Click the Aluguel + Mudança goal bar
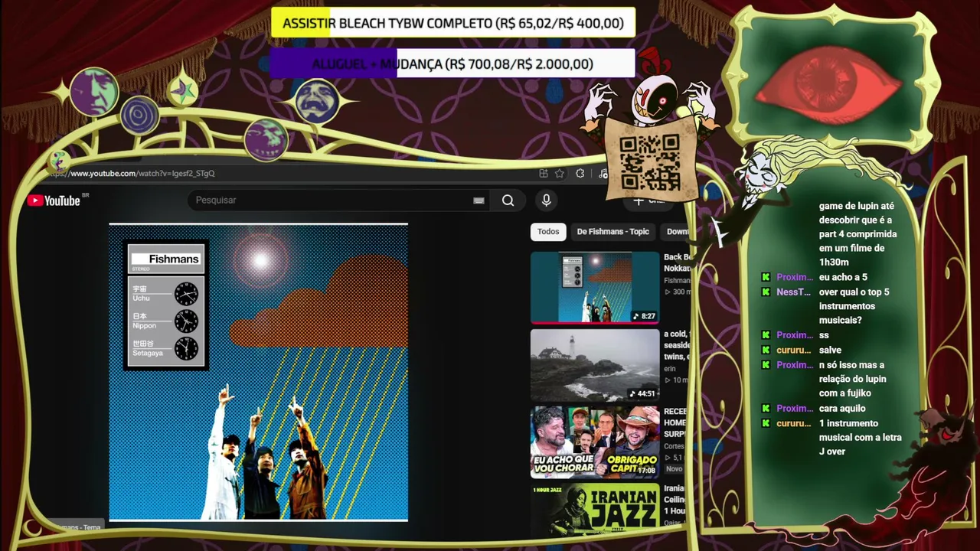Image resolution: width=980 pixels, height=551 pixels. pyautogui.click(x=452, y=64)
